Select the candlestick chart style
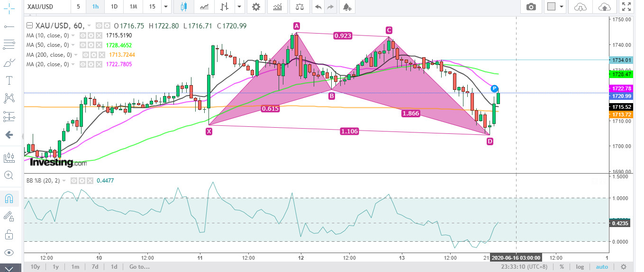This screenshot has height=272, width=644. pyautogui.click(x=184, y=7)
